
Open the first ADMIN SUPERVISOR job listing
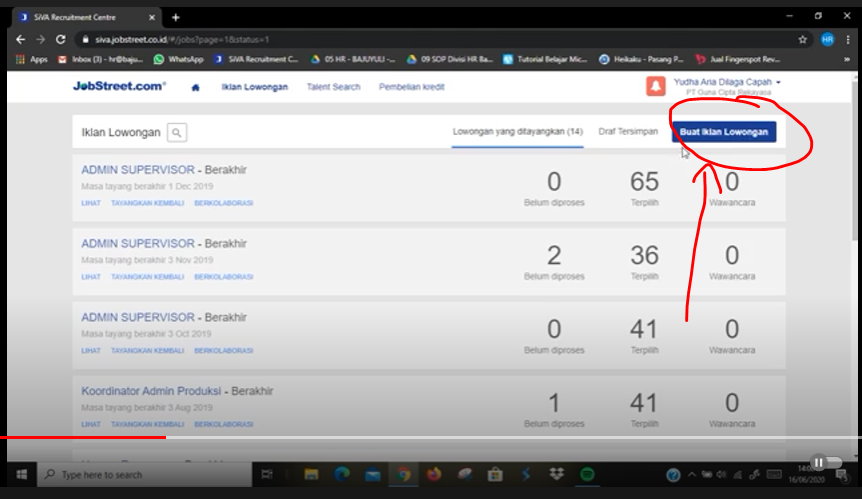click(x=137, y=170)
